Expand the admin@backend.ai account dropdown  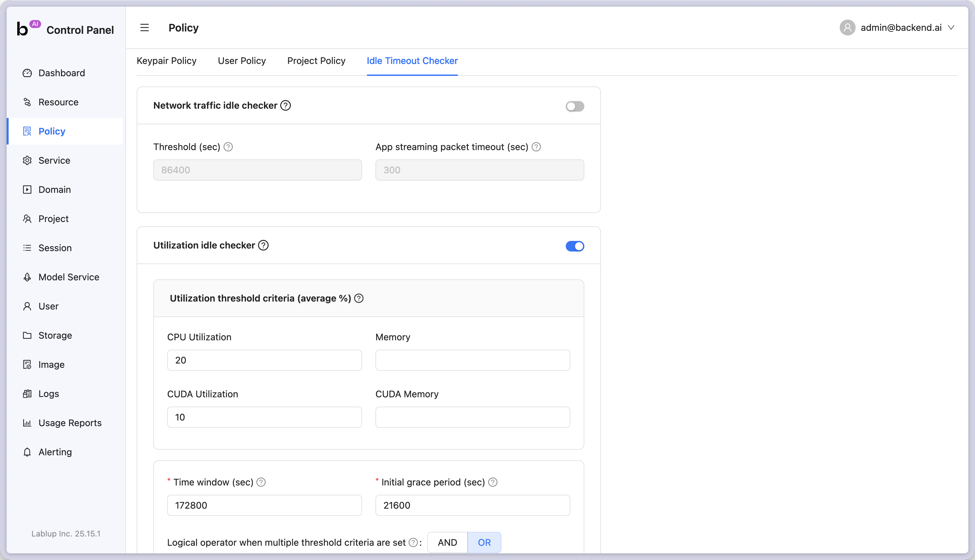point(951,28)
